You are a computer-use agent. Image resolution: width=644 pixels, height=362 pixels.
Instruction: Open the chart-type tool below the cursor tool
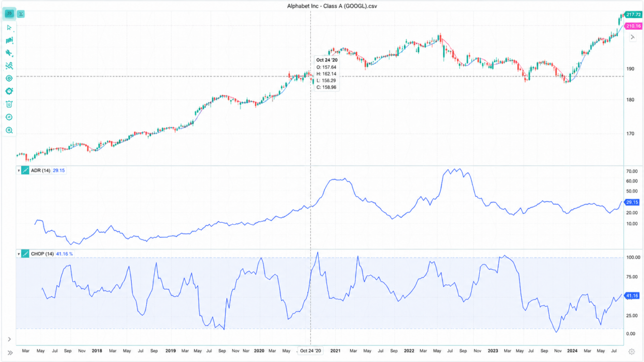click(x=9, y=40)
